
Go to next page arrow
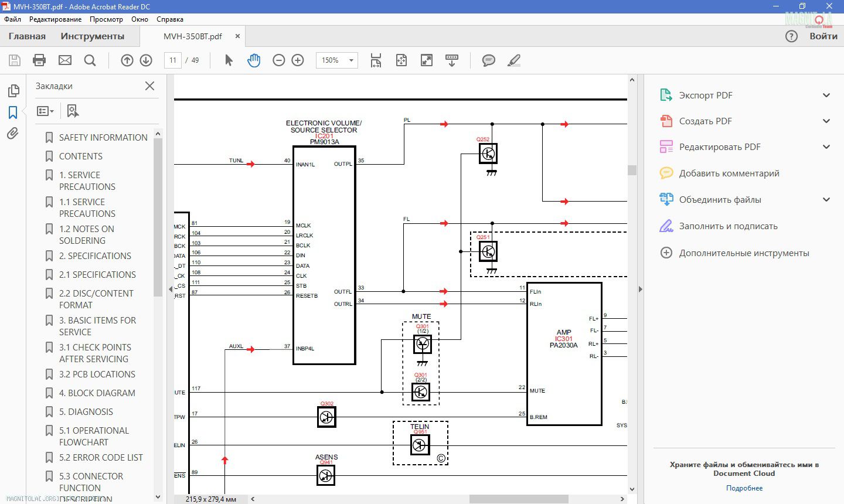(x=146, y=60)
